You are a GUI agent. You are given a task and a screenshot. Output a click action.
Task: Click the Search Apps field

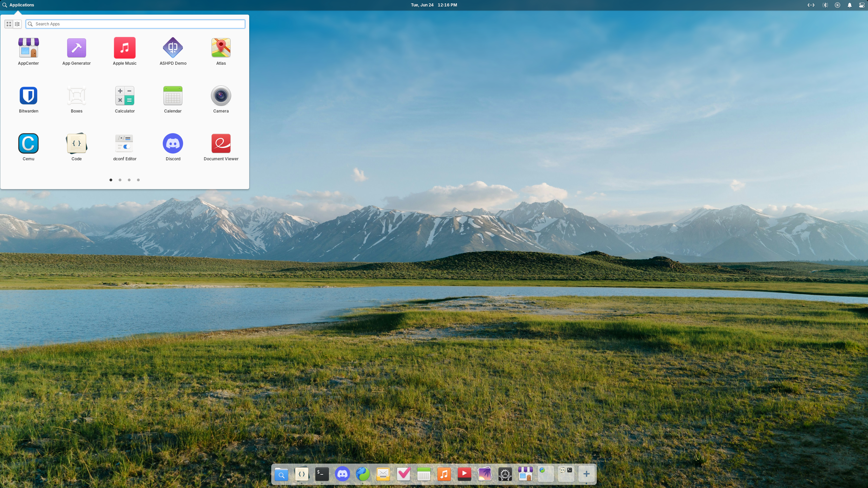136,24
